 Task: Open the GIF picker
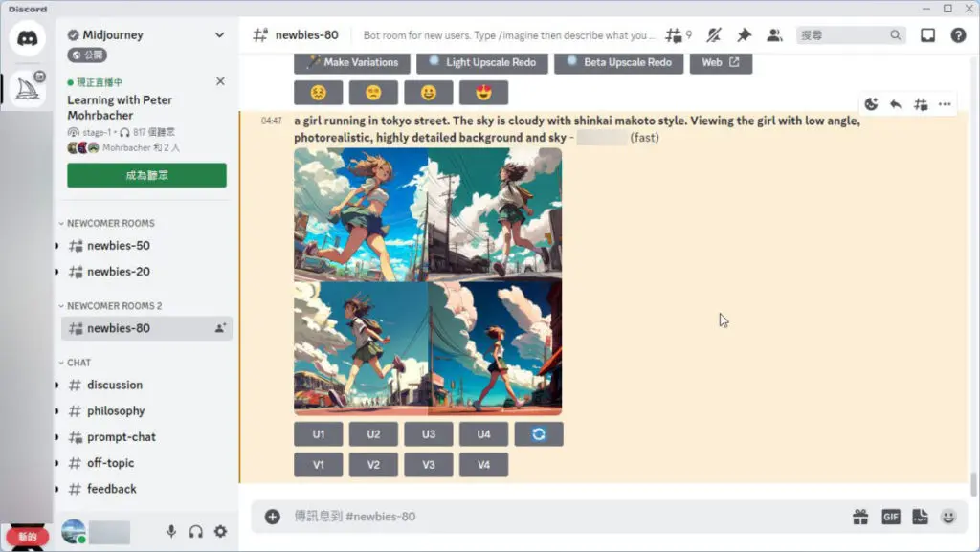click(890, 517)
